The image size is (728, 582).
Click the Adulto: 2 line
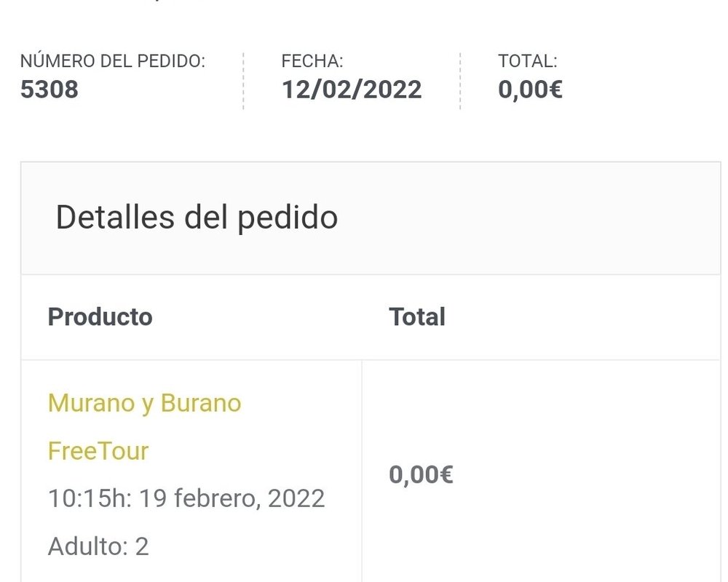pos(98,546)
